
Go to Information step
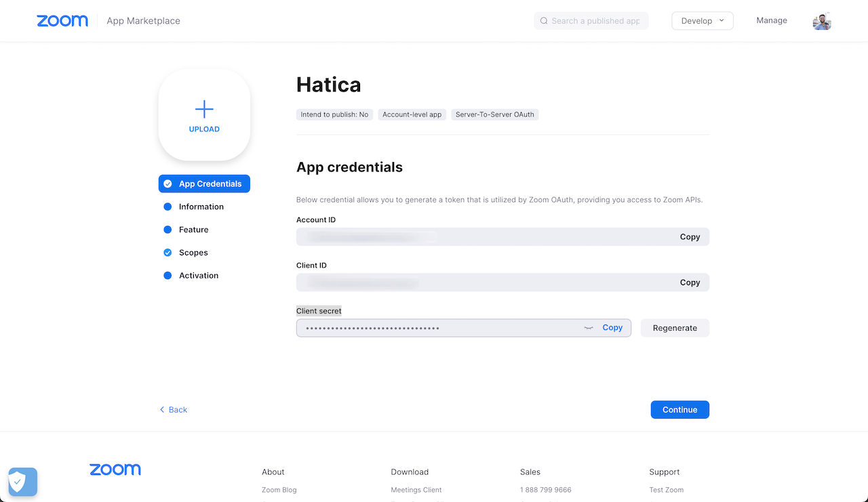point(201,207)
